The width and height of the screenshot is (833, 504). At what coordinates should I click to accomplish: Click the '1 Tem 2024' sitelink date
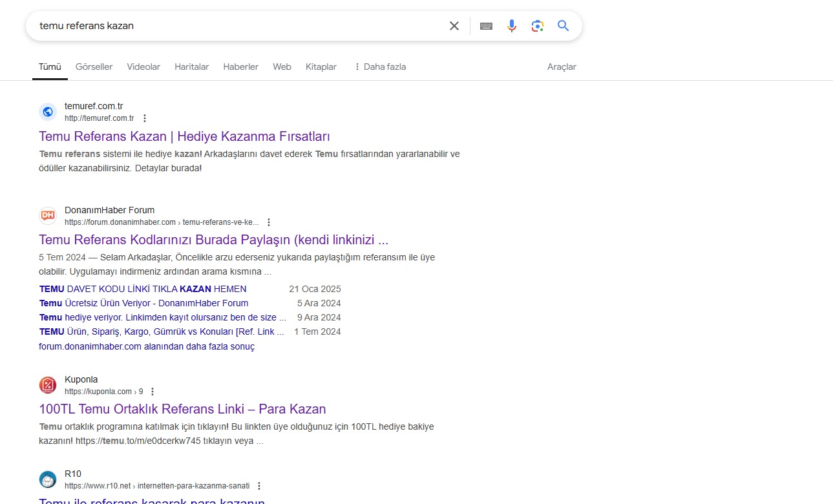317,331
